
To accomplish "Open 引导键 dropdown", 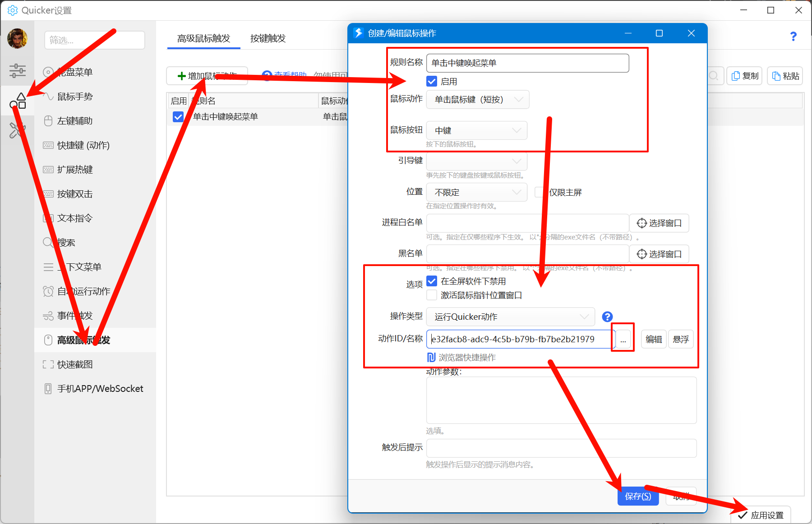I will 477,161.
